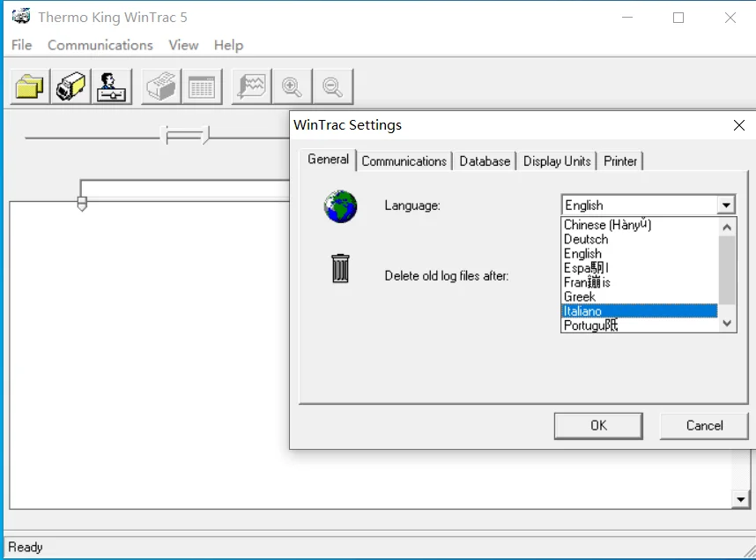Click OK in WinTrac Settings
Image resolution: width=756 pixels, height=560 pixels.
(x=598, y=426)
